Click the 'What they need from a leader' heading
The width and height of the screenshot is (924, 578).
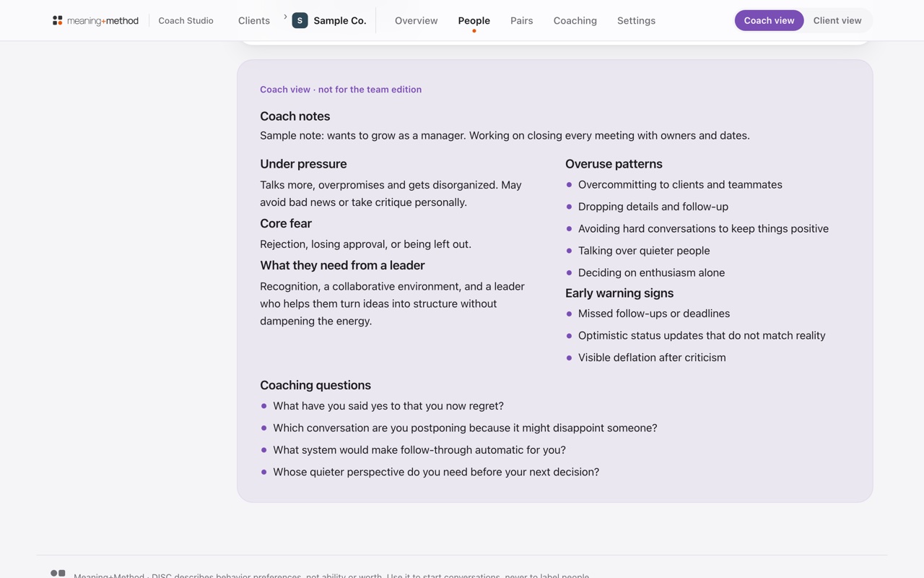[x=342, y=265]
